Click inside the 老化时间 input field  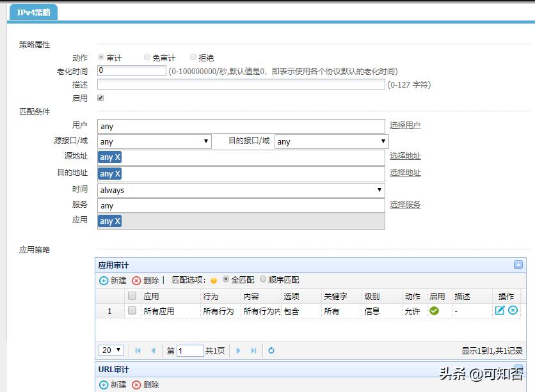tap(131, 70)
